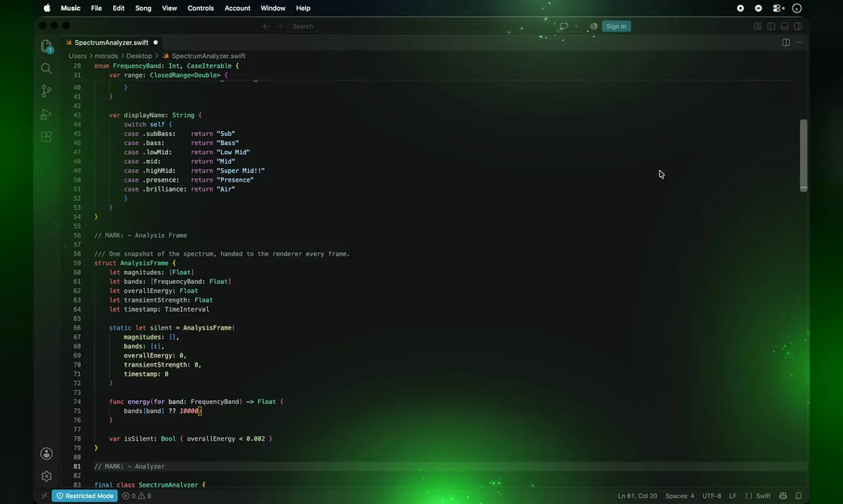Click Ln 81, Col 20 status item
The height and width of the screenshot is (504, 843).
pyautogui.click(x=638, y=496)
